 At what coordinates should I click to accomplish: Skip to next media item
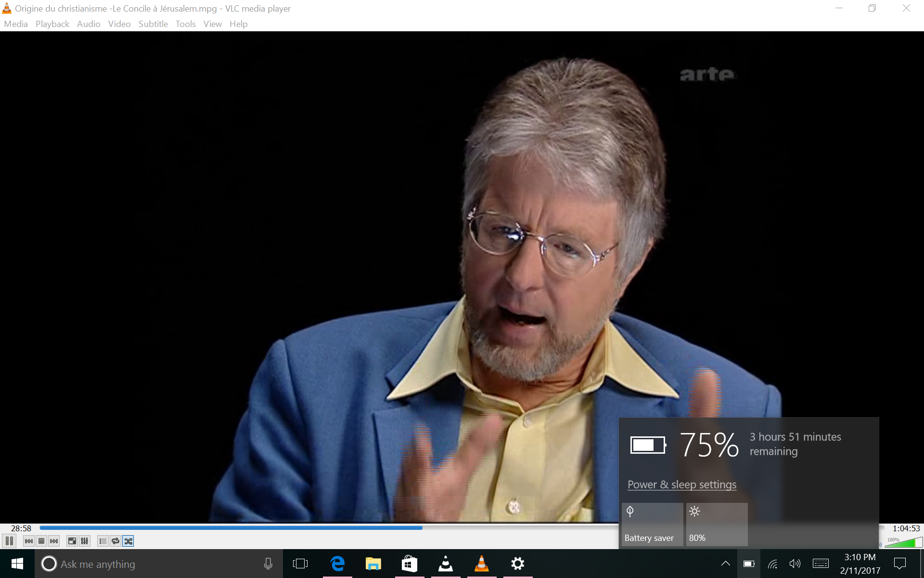point(54,541)
